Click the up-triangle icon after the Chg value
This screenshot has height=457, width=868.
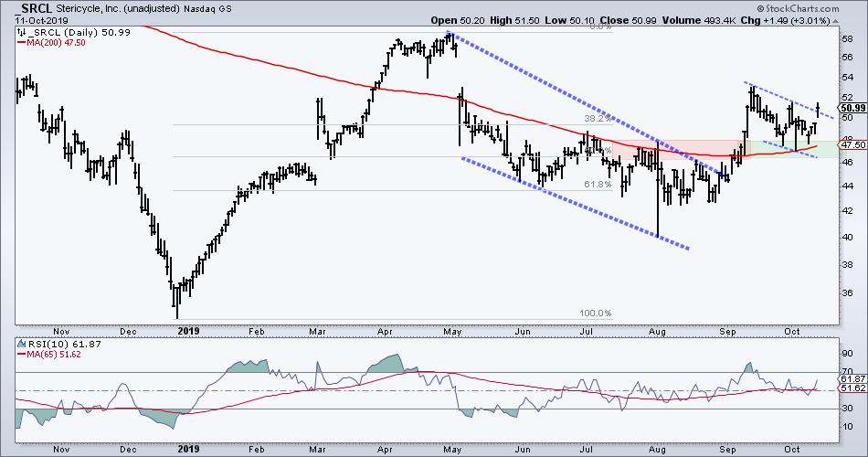tap(835, 21)
